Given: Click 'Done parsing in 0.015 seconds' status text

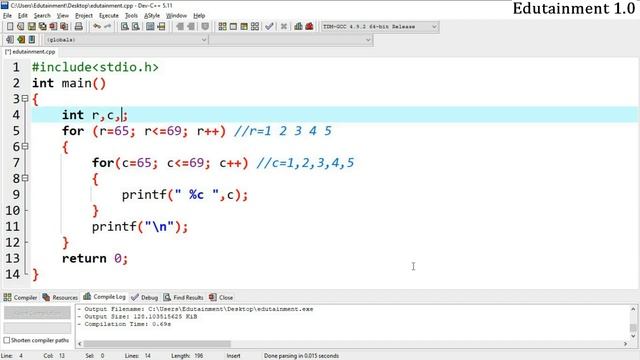Looking at the screenshot, I should tap(301, 356).
